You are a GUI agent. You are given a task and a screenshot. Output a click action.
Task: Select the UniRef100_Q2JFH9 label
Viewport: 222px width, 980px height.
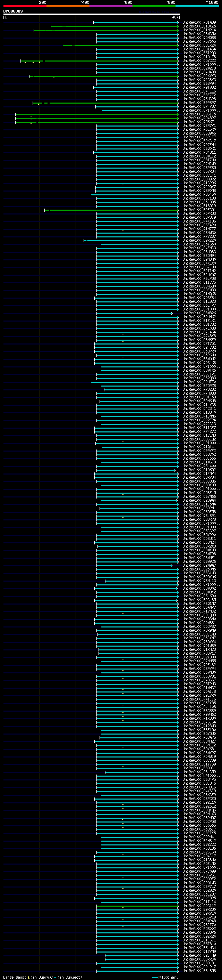[x=199, y=955]
